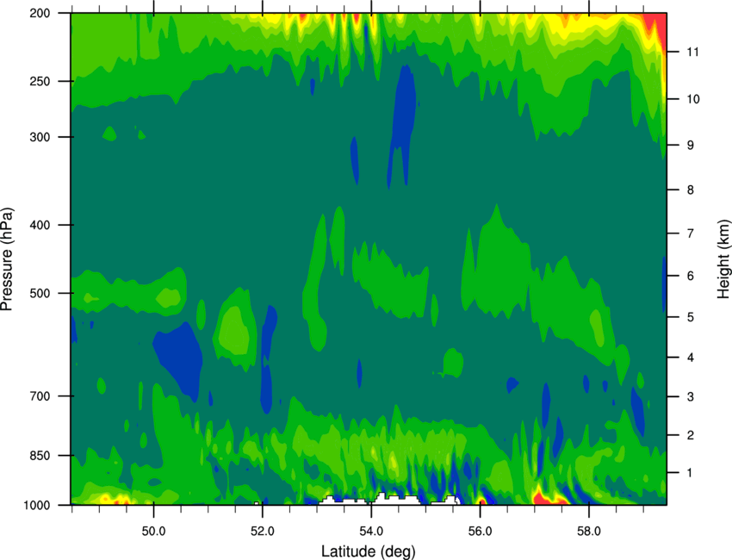
Task: Click the 56.0 latitude tick label
Action: coord(480,532)
